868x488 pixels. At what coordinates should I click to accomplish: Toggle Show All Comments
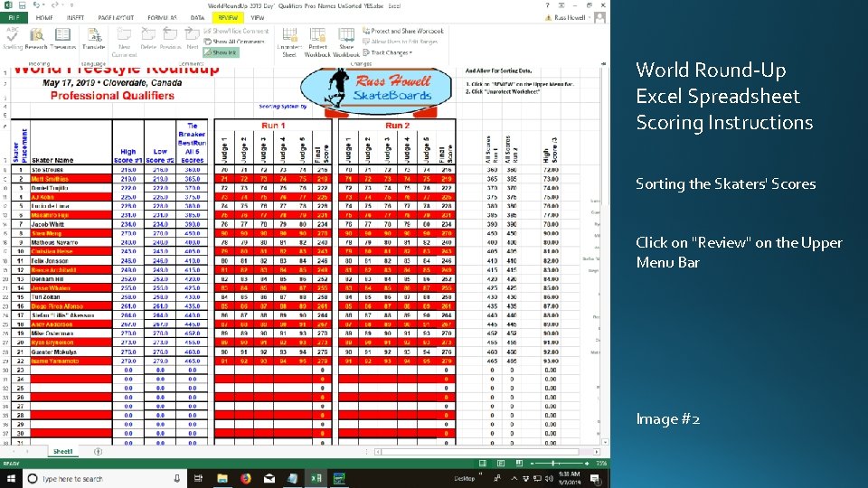[234, 42]
